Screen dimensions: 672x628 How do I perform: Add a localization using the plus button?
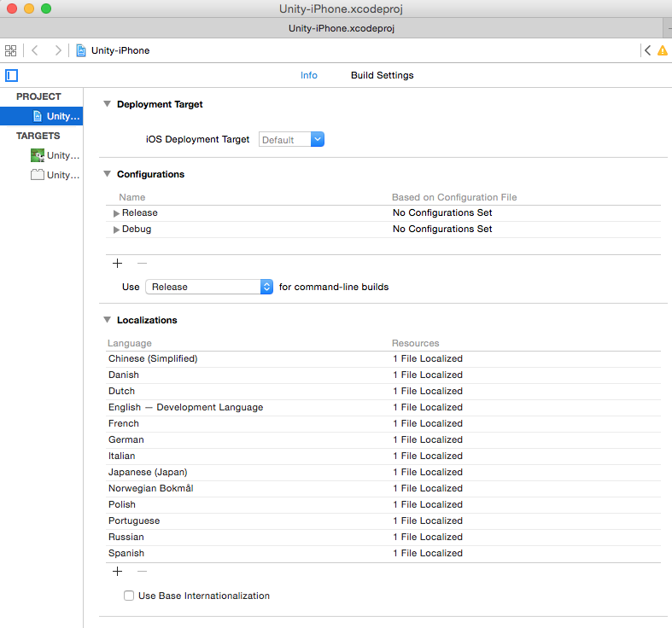[x=117, y=571]
